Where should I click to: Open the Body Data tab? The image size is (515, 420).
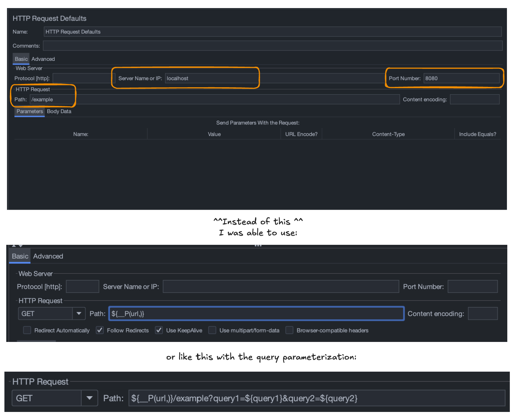click(59, 111)
